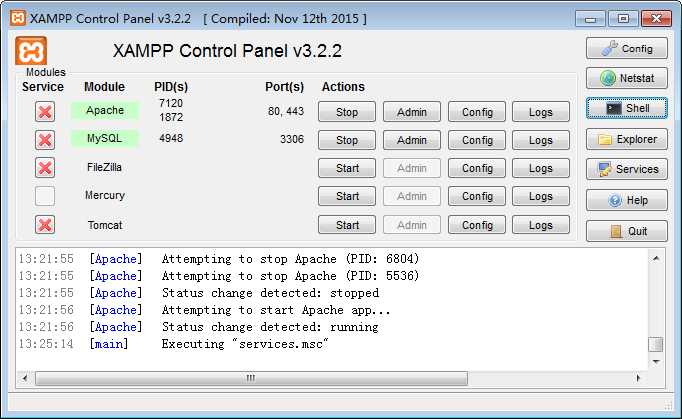Open Apache Admin page
Viewport: 682px width, 419px height.
[411, 112]
